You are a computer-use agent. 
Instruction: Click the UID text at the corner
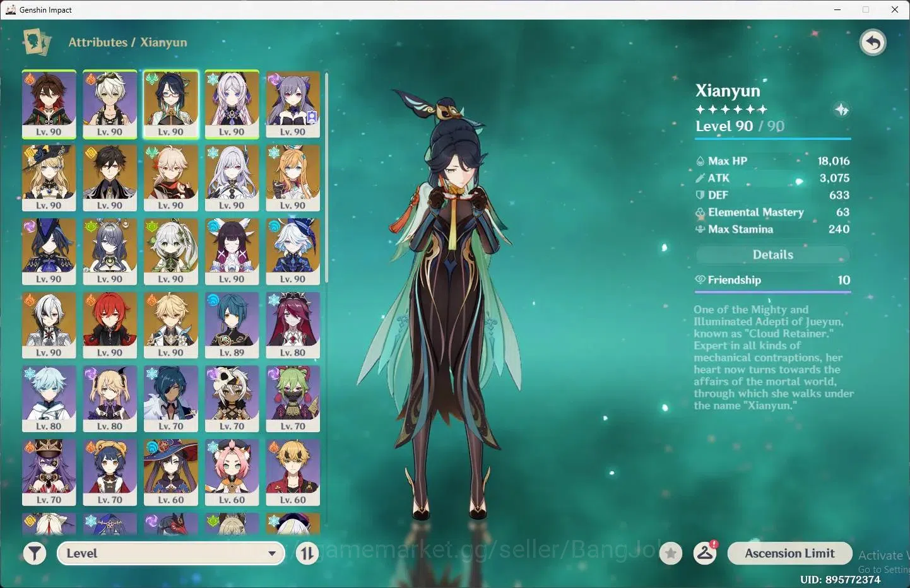tap(840, 579)
